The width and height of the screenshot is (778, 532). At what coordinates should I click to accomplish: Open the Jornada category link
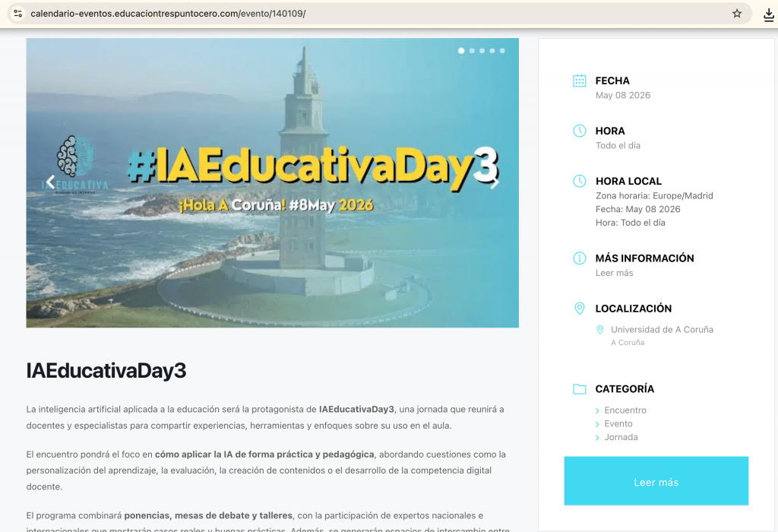click(x=621, y=437)
